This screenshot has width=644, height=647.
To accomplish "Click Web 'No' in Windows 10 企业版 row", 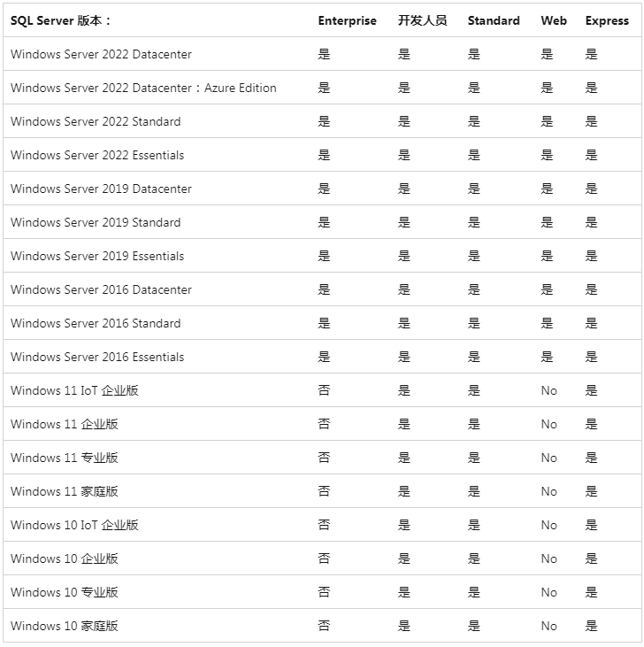I will click(x=548, y=558).
